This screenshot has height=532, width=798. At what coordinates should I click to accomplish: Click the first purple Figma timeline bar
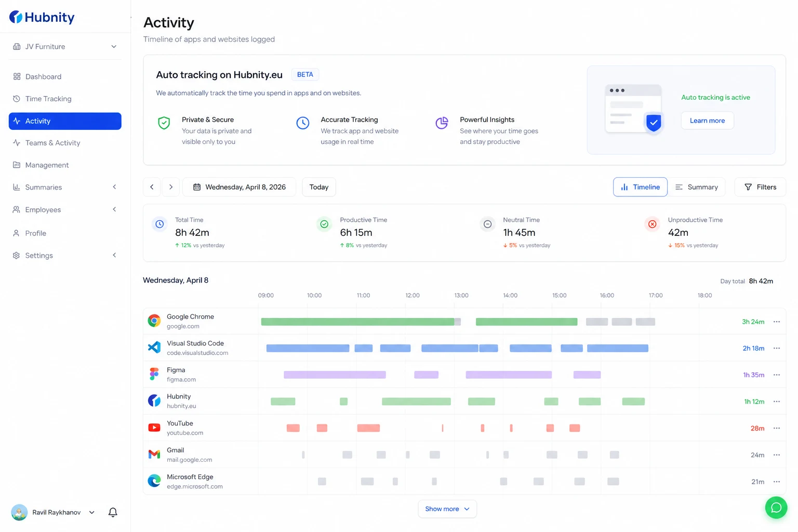click(335, 375)
